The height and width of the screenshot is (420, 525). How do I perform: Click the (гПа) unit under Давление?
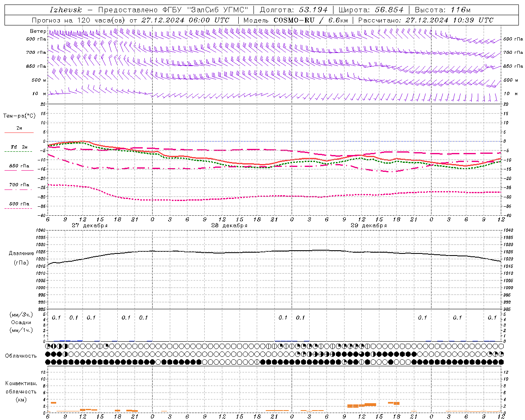point(21,262)
